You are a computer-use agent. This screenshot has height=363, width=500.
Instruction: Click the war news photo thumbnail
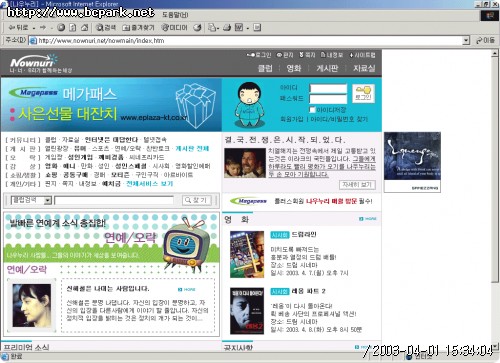(245, 163)
